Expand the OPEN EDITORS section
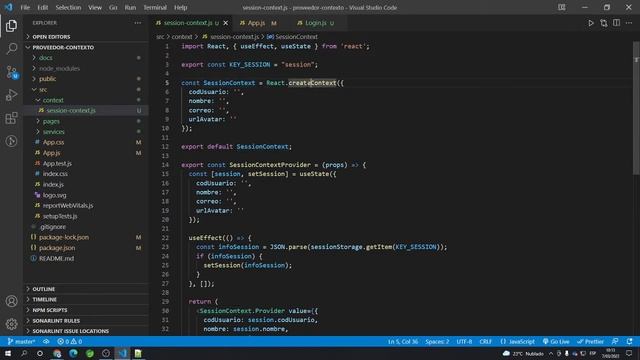Image resolution: width=640 pixels, height=360 pixels. [86, 37]
